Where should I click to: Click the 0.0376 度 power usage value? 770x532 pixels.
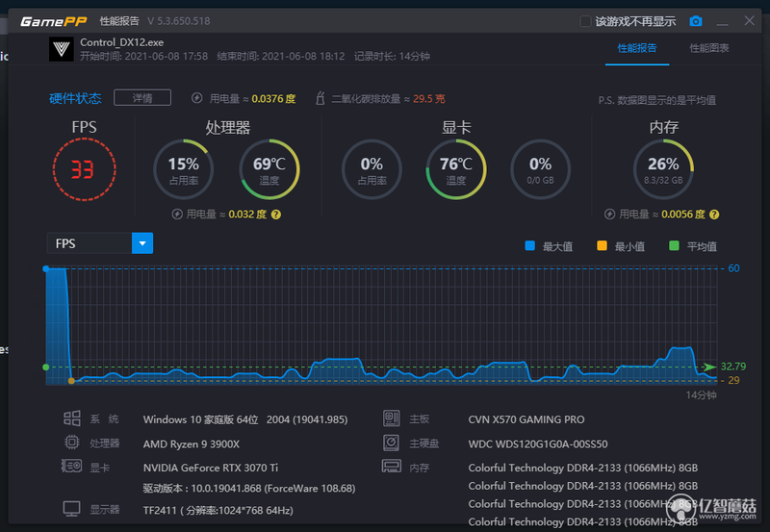273,99
